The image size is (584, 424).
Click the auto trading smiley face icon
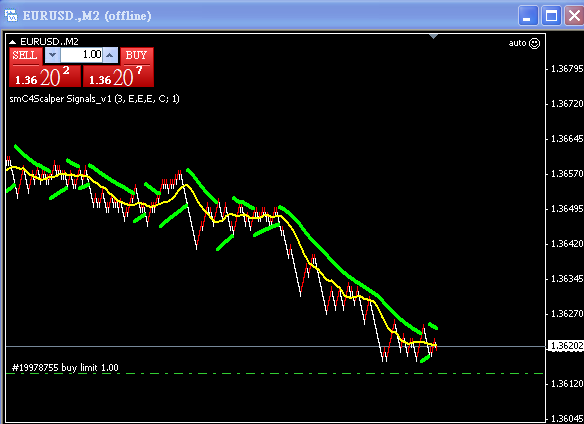tap(534, 43)
